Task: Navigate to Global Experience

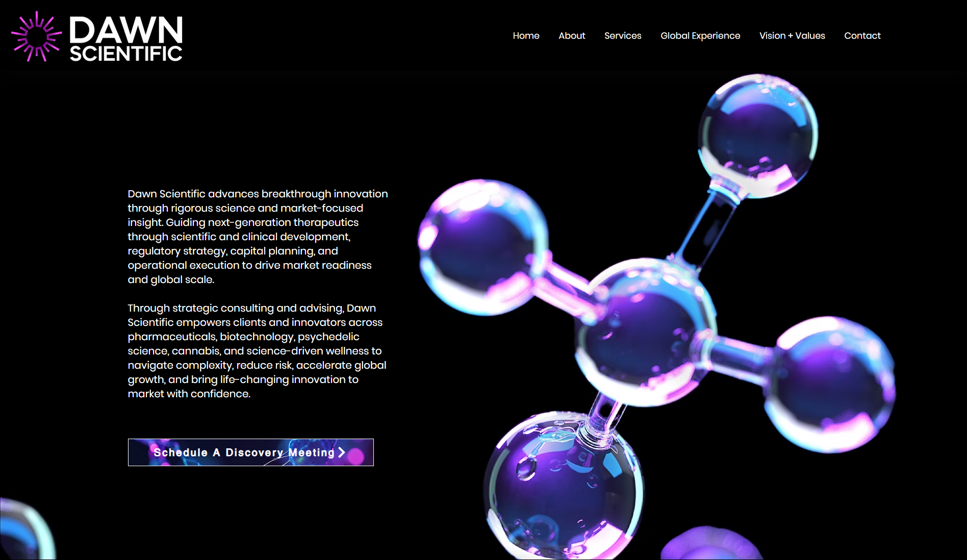Action: click(700, 36)
